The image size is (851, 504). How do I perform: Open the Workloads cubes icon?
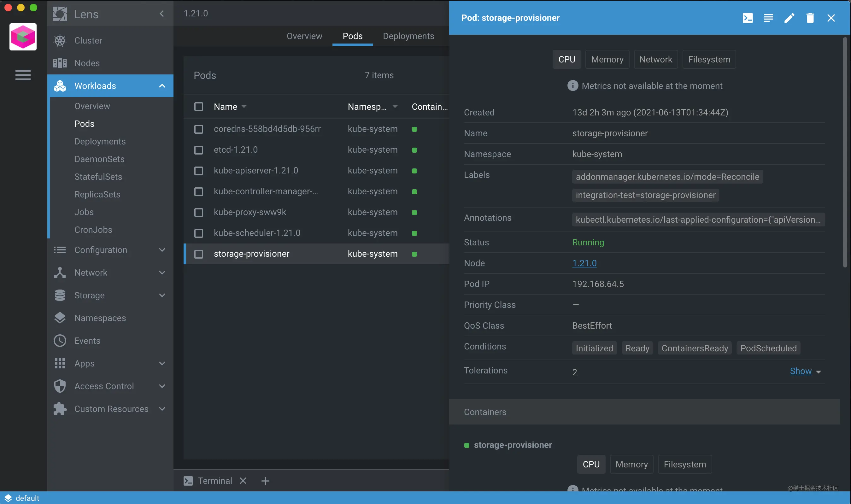tap(60, 86)
